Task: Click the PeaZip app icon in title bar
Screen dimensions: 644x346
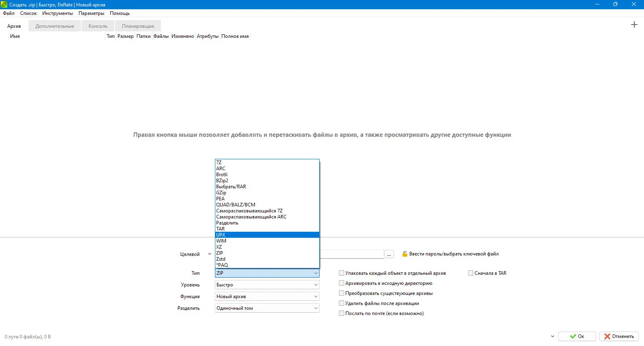Action: point(4,4)
